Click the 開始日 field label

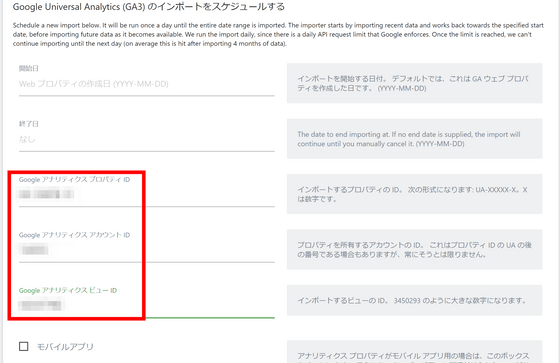click(29, 68)
